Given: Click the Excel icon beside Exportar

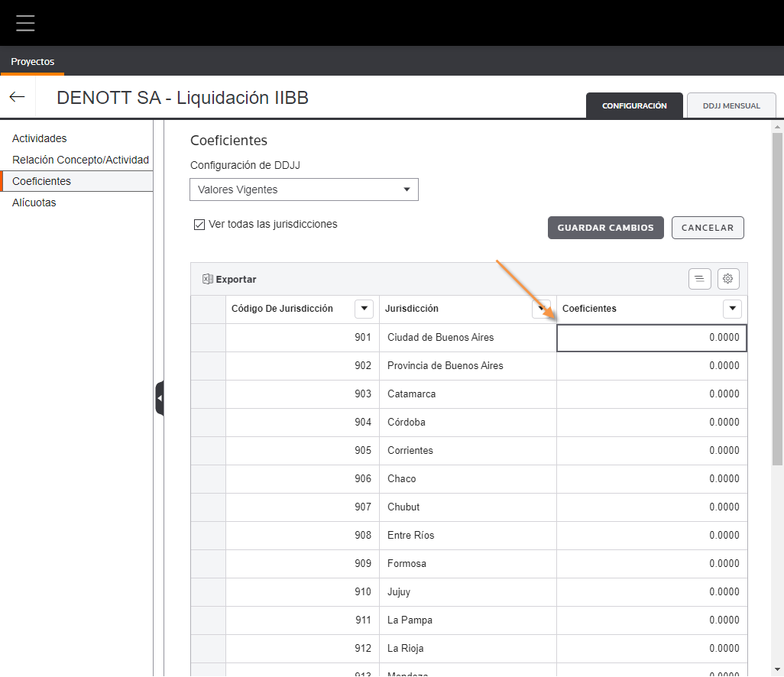Looking at the screenshot, I should 208,279.
